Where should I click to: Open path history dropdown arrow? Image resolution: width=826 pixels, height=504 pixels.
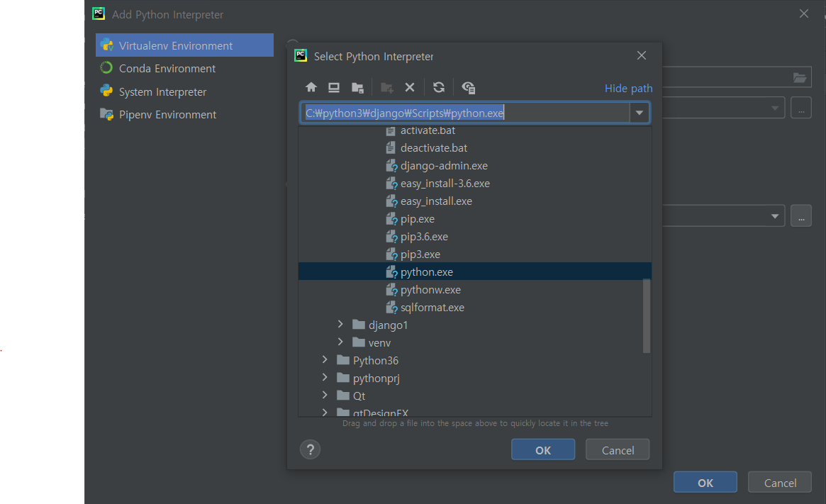(x=640, y=113)
